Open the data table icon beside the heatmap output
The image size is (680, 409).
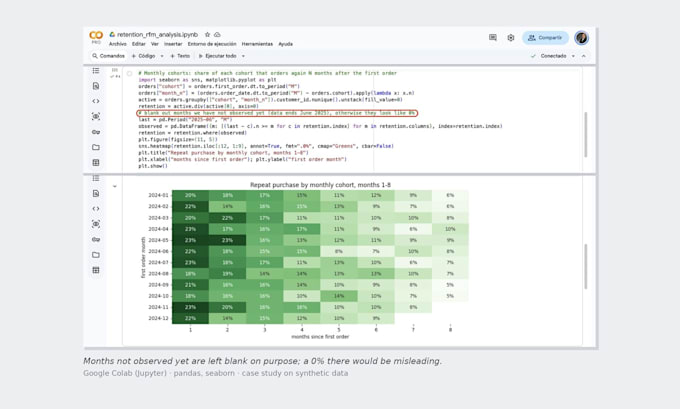(x=96, y=270)
